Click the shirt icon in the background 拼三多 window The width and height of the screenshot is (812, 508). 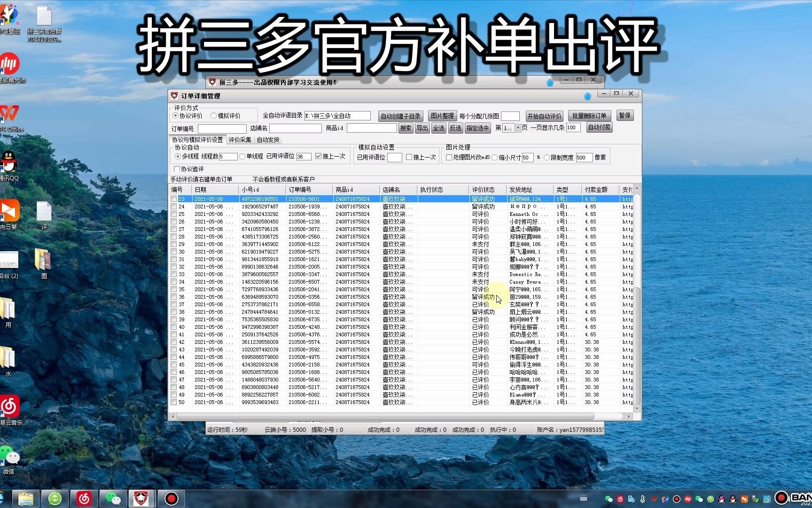tap(550, 83)
